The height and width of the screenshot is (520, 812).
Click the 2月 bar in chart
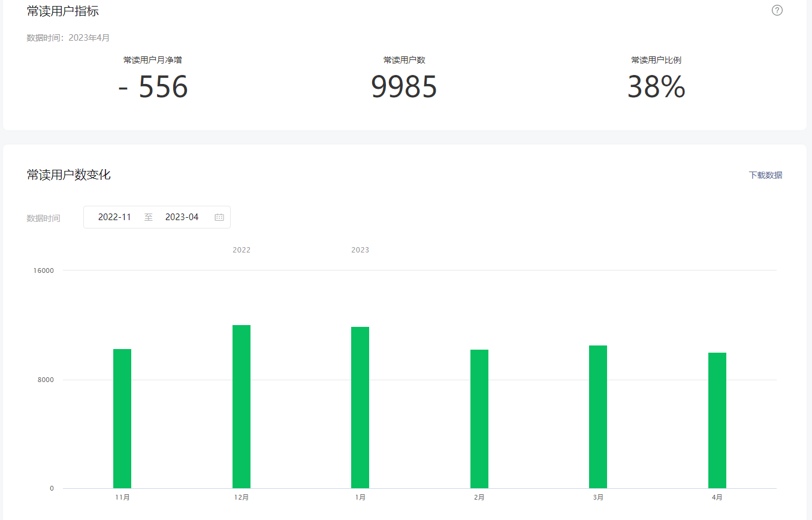[479, 419]
